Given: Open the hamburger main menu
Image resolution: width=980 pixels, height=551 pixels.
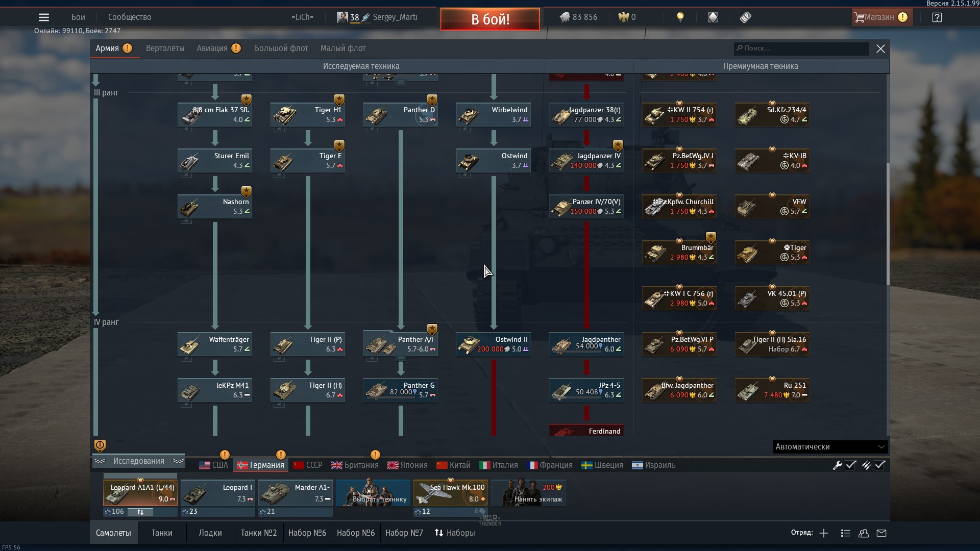Looking at the screenshot, I should 44,17.
